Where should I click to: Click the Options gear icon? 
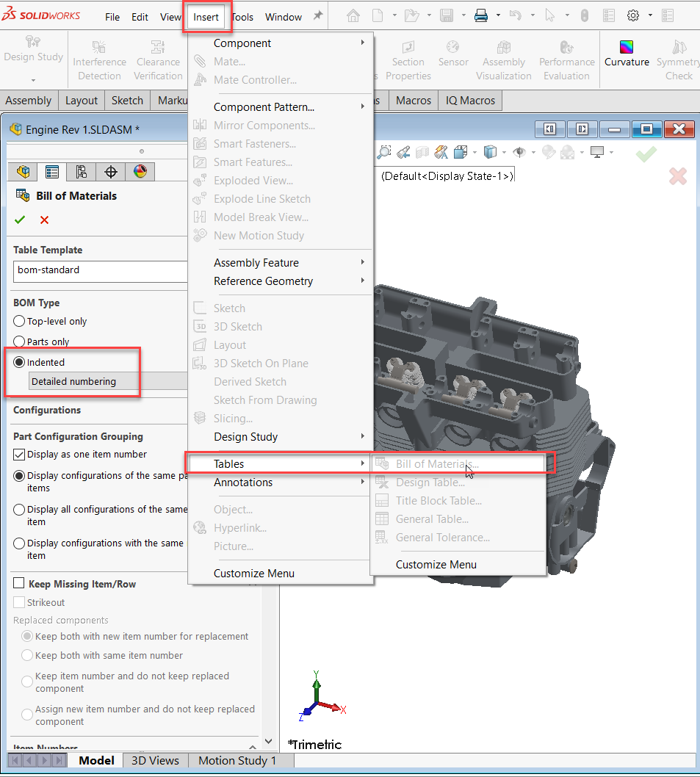coord(633,16)
